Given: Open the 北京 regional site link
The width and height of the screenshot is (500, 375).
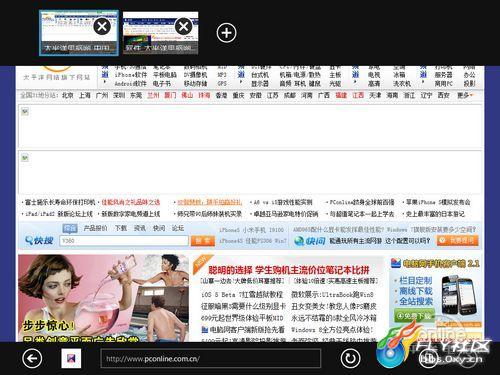Looking at the screenshot, I should click(x=68, y=95).
